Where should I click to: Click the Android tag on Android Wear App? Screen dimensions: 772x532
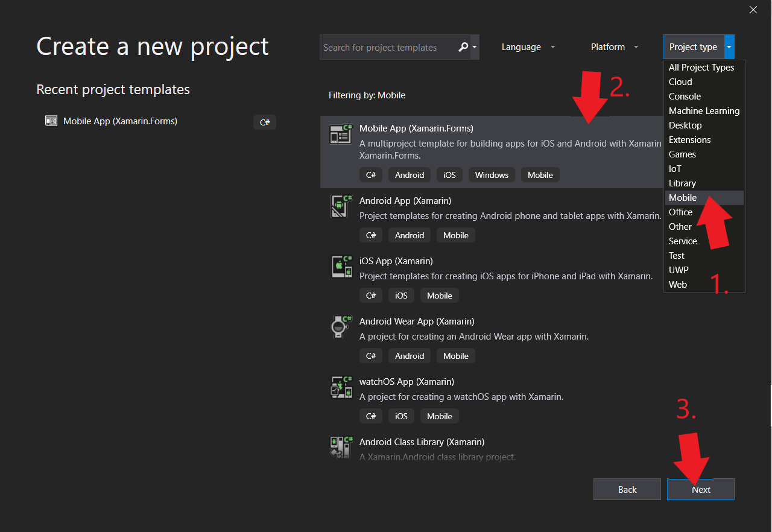point(410,356)
